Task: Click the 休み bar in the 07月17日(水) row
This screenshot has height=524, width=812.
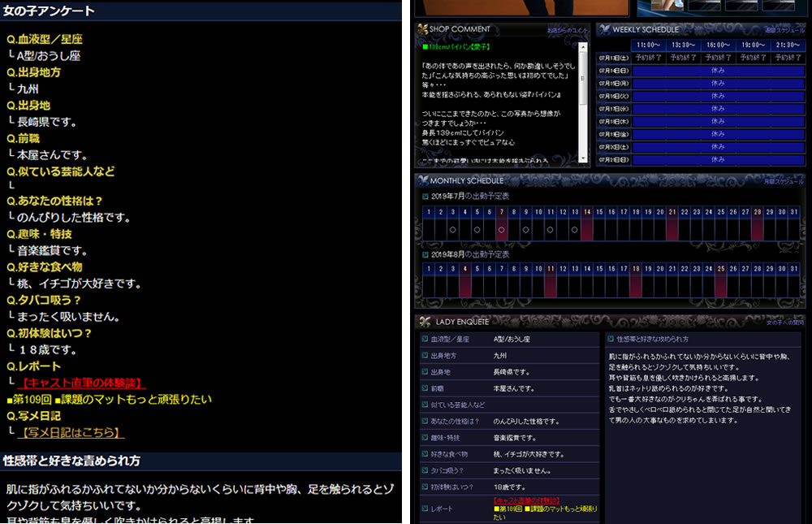Action: click(719, 109)
